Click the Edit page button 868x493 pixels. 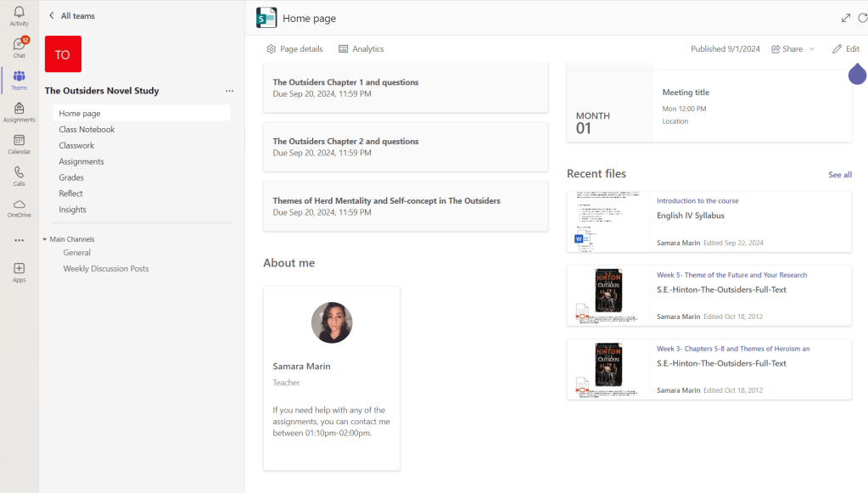(845, 49)
